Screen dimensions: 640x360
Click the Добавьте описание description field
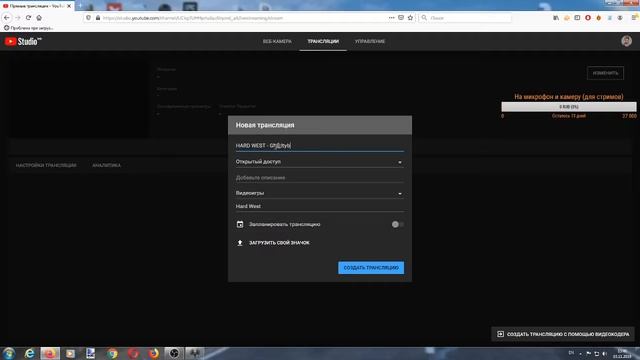click(x=320, y=178)
